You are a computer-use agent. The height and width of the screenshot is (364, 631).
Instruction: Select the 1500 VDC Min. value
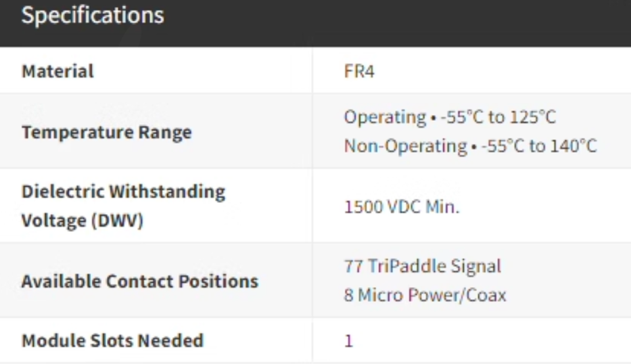[402, 207]
